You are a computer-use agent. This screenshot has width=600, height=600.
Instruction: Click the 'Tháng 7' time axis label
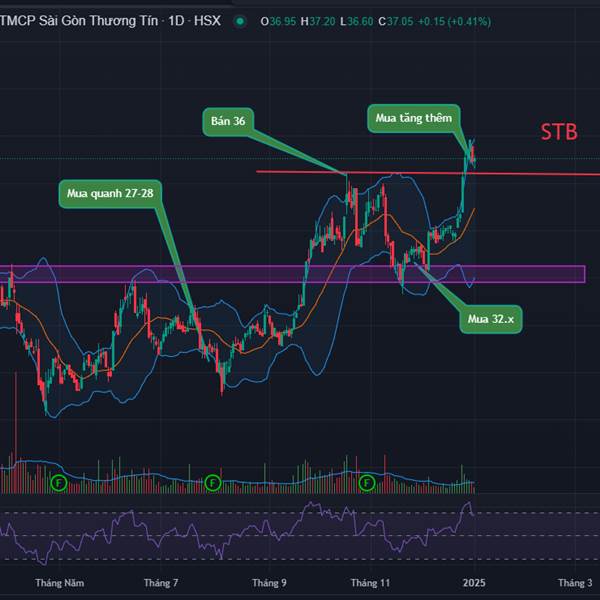(161, 583)
